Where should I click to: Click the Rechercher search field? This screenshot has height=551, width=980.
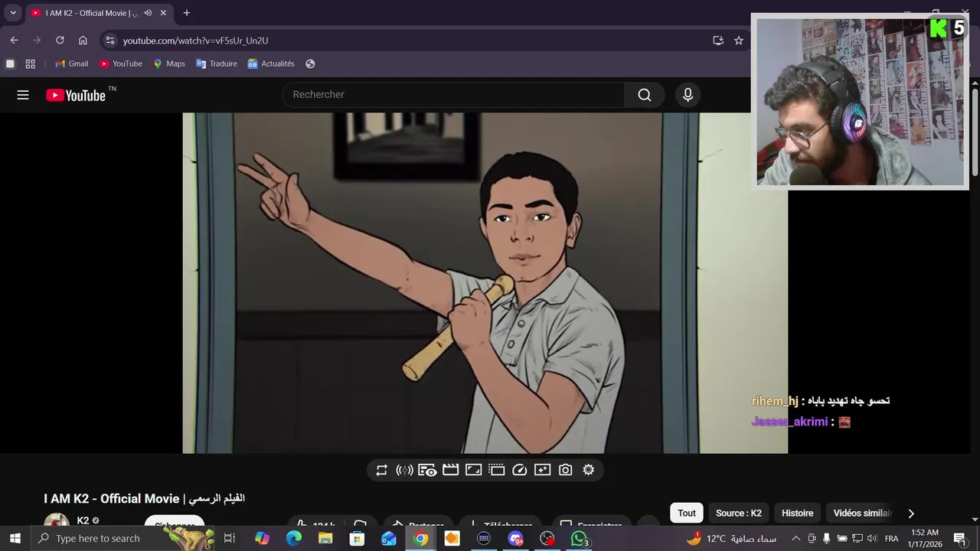[453, 95]
